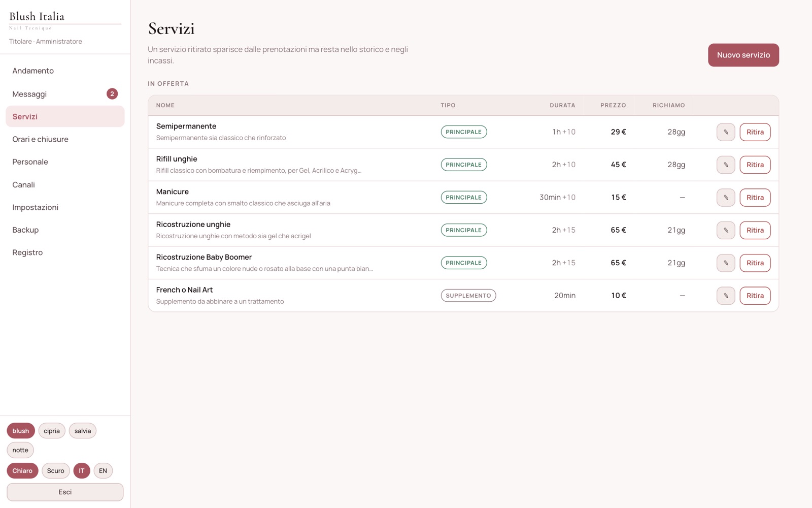Click the pencil edit icon for Semipermanente
This screenshot has width=812, height=508.
[726, 132]
